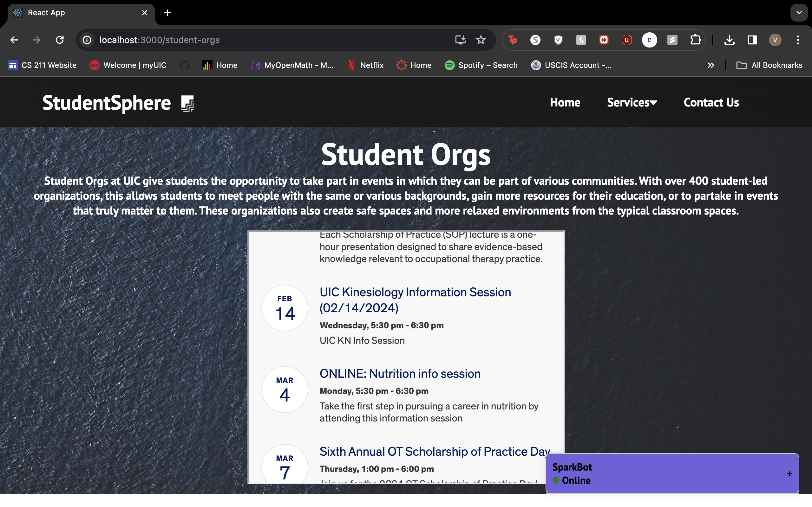Reload the current page
Screen dimensions: 812x507
pyautogui.click(x=60, y=40)
